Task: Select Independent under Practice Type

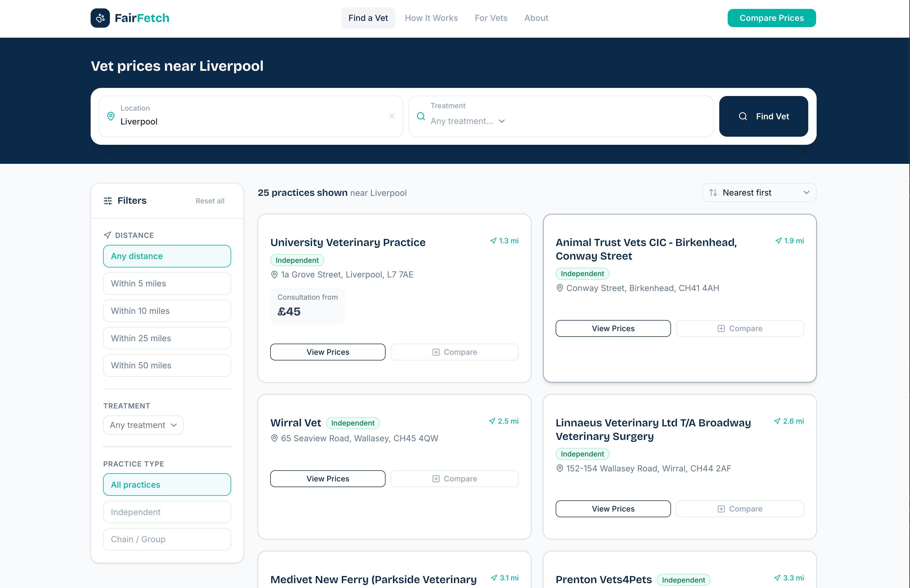Action: [167, 512]
